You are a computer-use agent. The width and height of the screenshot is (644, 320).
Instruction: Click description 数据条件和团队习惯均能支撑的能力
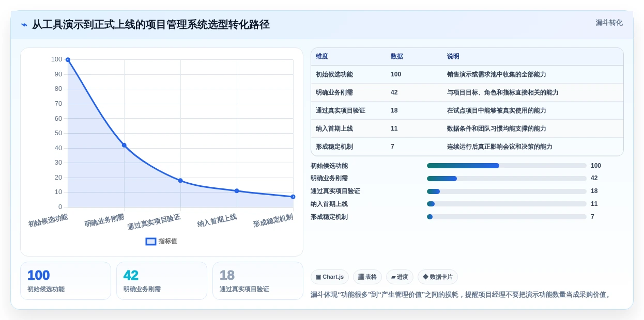coord(497,129)
